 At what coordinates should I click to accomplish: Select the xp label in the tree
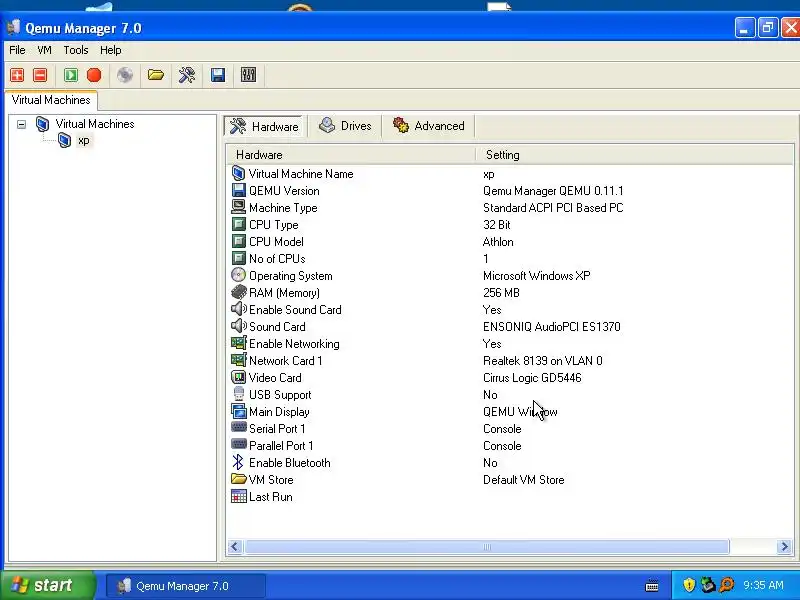coord(84,140)
